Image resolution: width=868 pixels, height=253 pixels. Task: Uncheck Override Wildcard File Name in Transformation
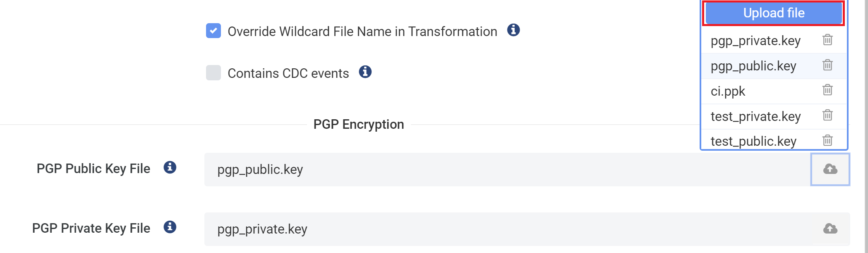tap(213, 31)
